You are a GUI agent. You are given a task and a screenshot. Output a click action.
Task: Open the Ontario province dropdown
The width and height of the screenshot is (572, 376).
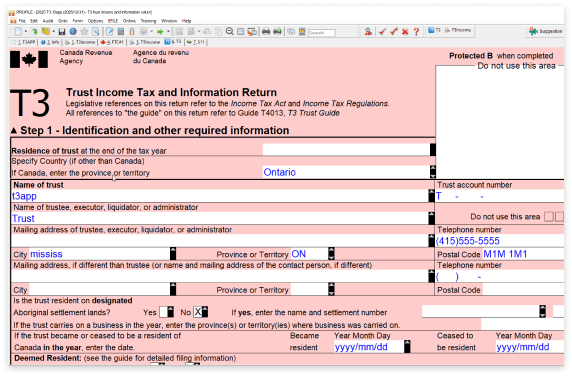pyautogui.click(x=433, y=172)
